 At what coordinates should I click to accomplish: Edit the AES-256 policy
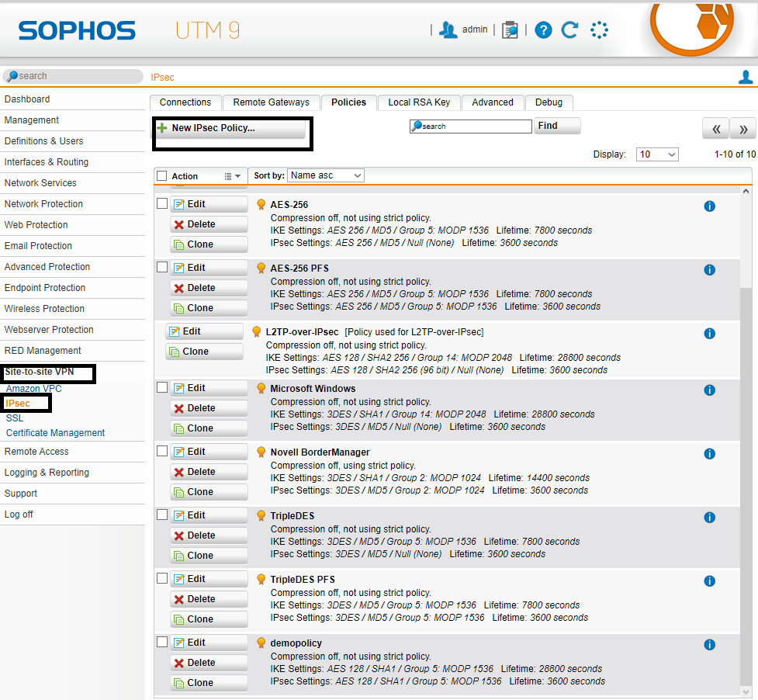coord(209,204)
